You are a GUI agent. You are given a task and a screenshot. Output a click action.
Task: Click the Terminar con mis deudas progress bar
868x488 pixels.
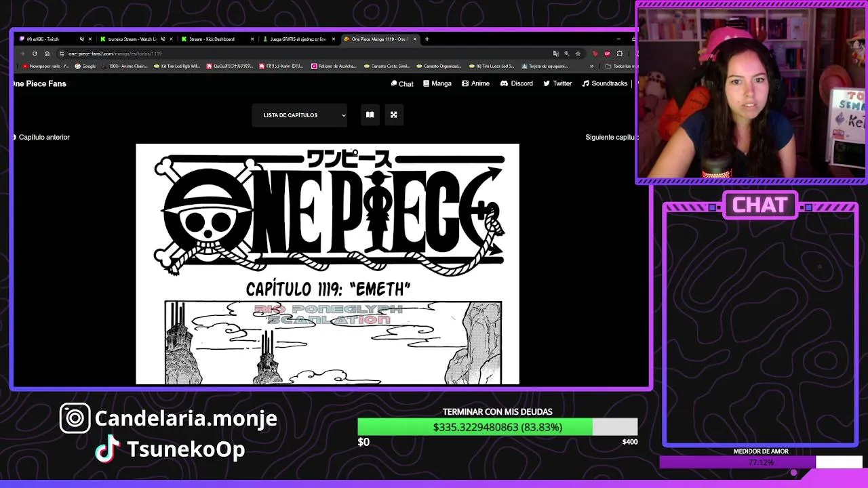click(498, 427)
